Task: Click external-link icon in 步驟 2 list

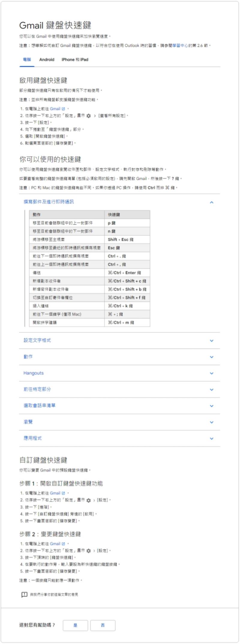Action: coord(63,544)
